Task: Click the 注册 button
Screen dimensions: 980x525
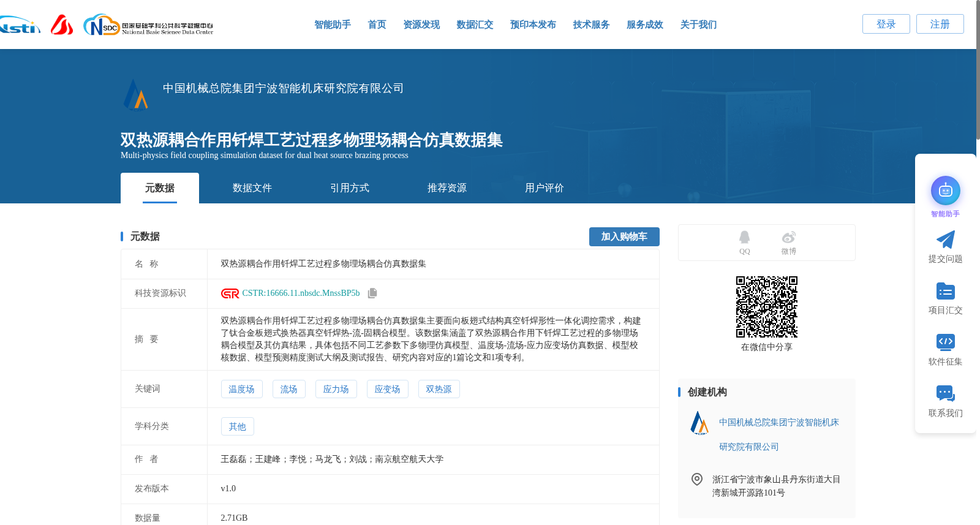Action: [x=940, y=24]
